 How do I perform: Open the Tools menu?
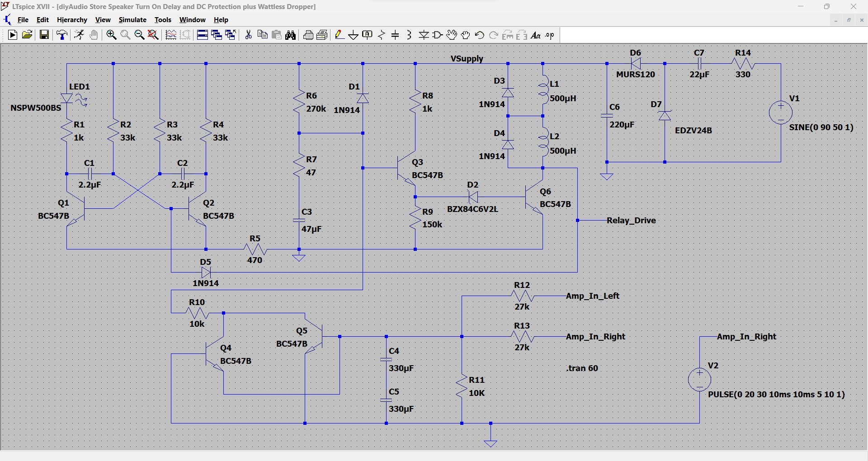pyautogui.click(x=163, y=20)
